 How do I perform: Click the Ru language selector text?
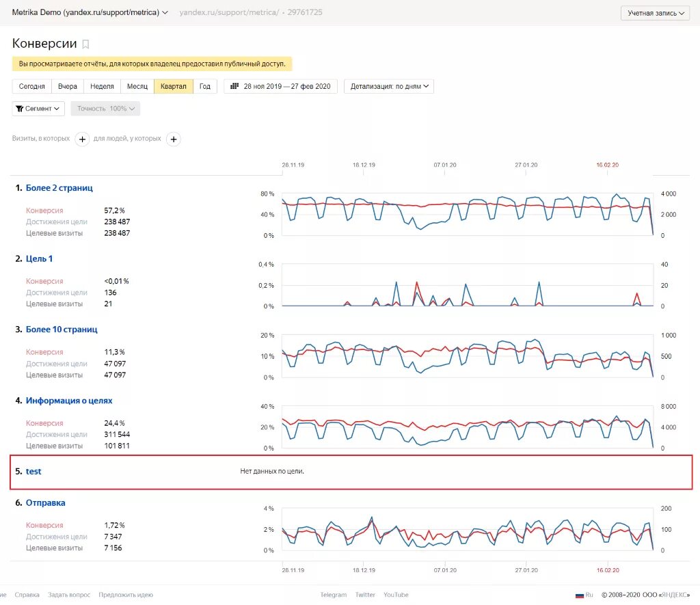pyautogui.click(x=589, y=595)
